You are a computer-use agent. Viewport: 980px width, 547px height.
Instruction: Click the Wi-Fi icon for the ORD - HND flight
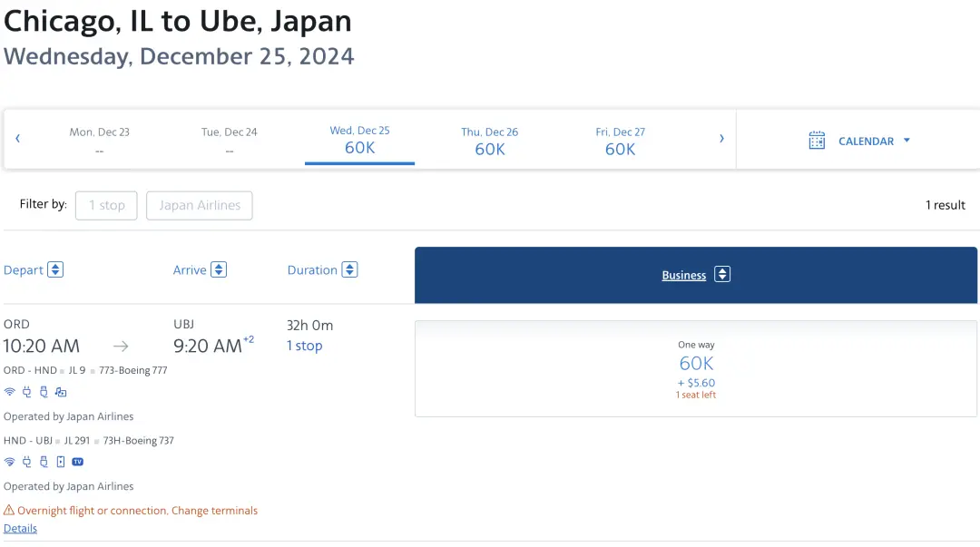(x=10, y=392)
